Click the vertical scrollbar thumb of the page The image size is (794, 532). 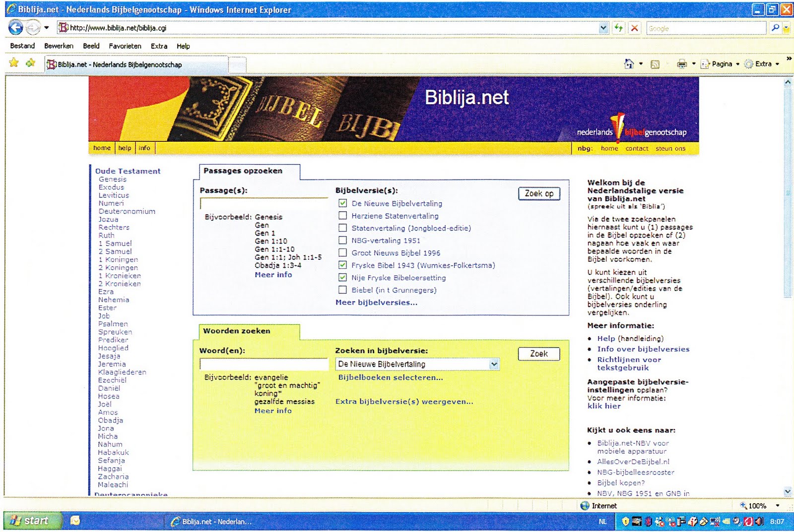[x=788, y=192]
